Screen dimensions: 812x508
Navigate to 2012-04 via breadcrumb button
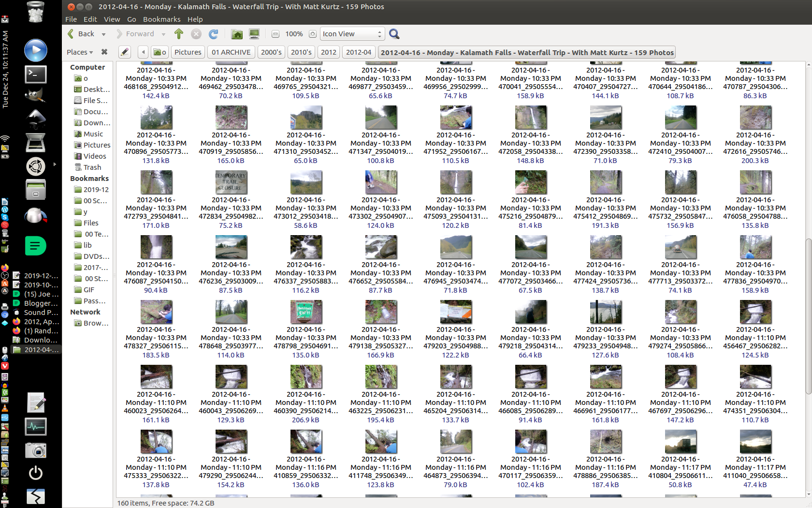pos(359,52)
